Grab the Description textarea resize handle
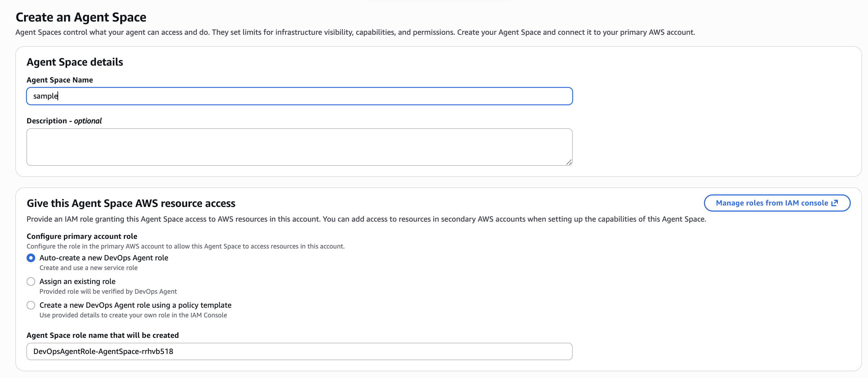868x378 pixels. click(x=569, y=162)
